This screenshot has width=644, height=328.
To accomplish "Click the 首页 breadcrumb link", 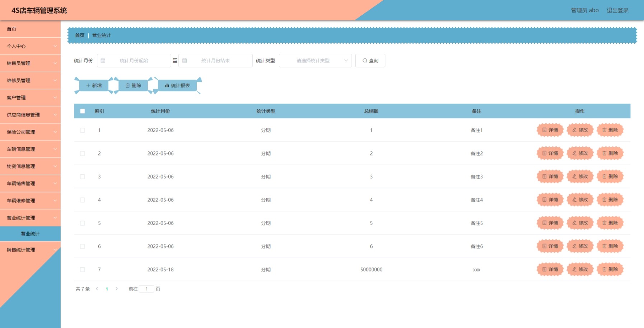I will tap(80, 35).
